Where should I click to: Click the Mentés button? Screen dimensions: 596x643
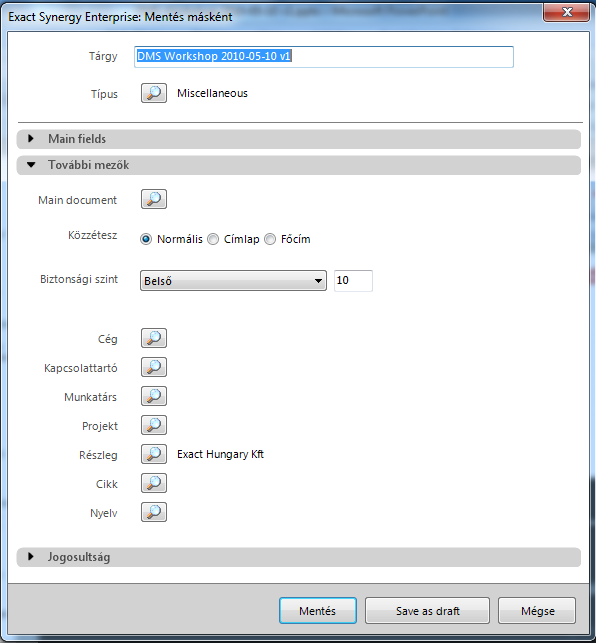pyautogui.click(x=318, y=611)
